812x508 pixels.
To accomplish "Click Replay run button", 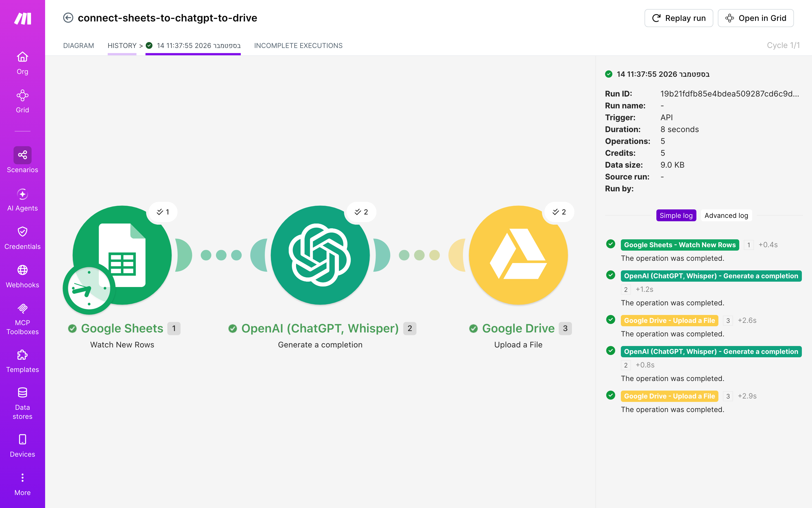I will [x=678, y=18].
